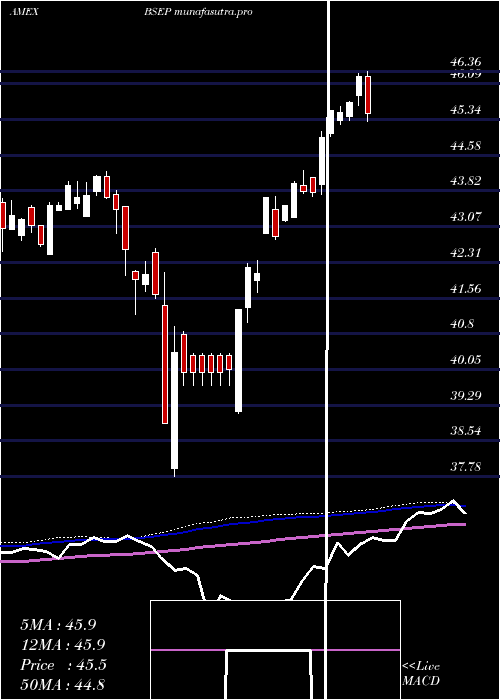The height and width of the screenshot is (700, 500).
Task: Click the 43.82 price axis label
Action: click(465, 181)
